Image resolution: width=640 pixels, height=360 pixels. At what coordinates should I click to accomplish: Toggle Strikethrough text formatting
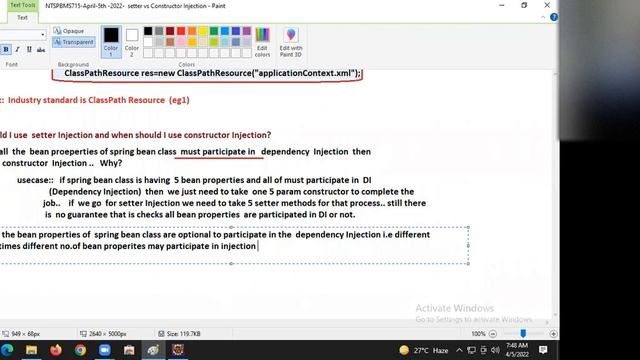pyautogui.click(x=41, y=49)
